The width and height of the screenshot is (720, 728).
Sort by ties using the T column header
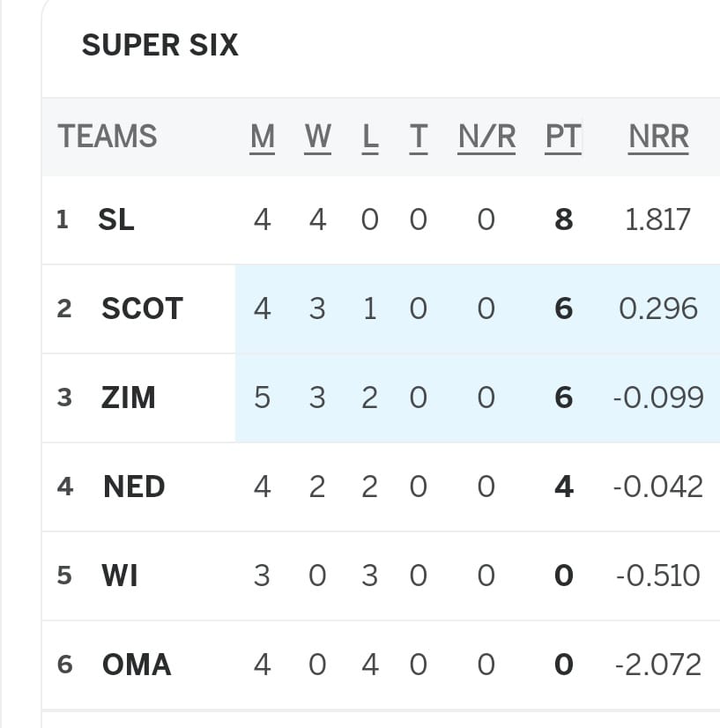click(x=419, y=137)
